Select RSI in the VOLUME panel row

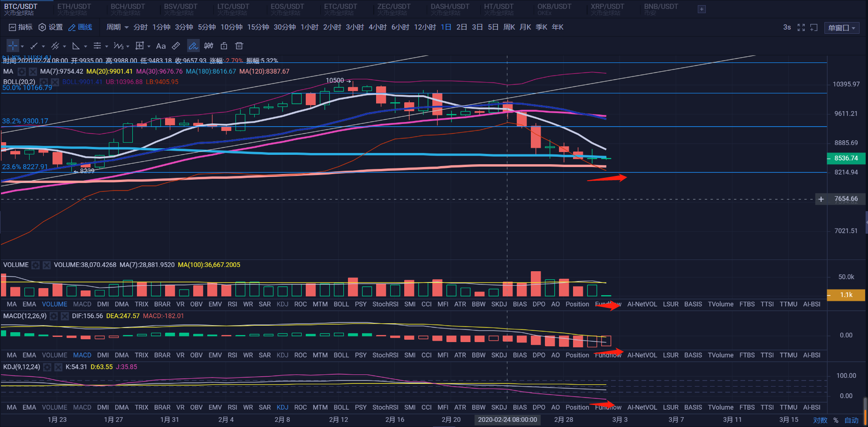[233, 304]
